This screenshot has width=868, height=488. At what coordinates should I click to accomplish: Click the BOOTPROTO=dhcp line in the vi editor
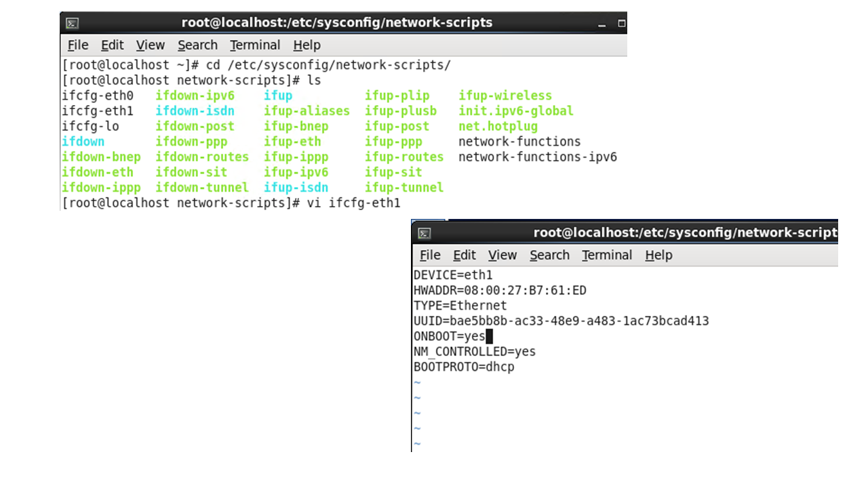tap(464, 367)
